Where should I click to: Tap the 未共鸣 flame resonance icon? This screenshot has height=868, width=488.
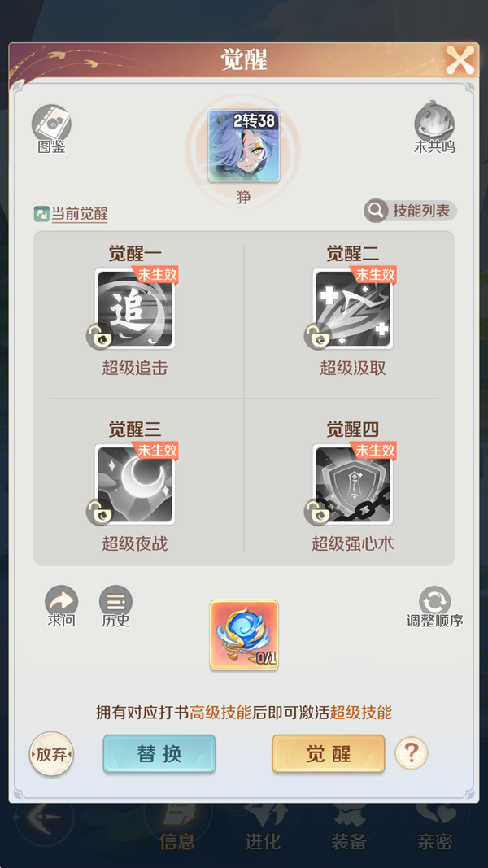click(x=434, y=120)
